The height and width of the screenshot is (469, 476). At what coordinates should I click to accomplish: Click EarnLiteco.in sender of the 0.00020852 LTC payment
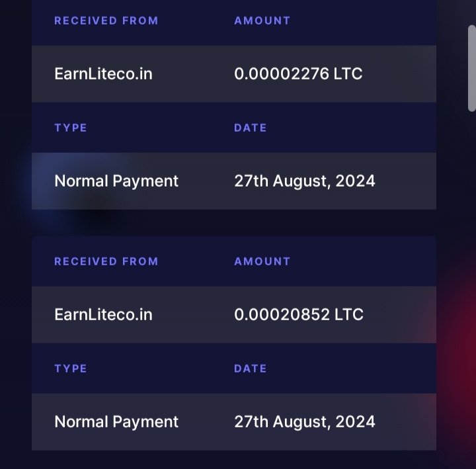point(103,314)
